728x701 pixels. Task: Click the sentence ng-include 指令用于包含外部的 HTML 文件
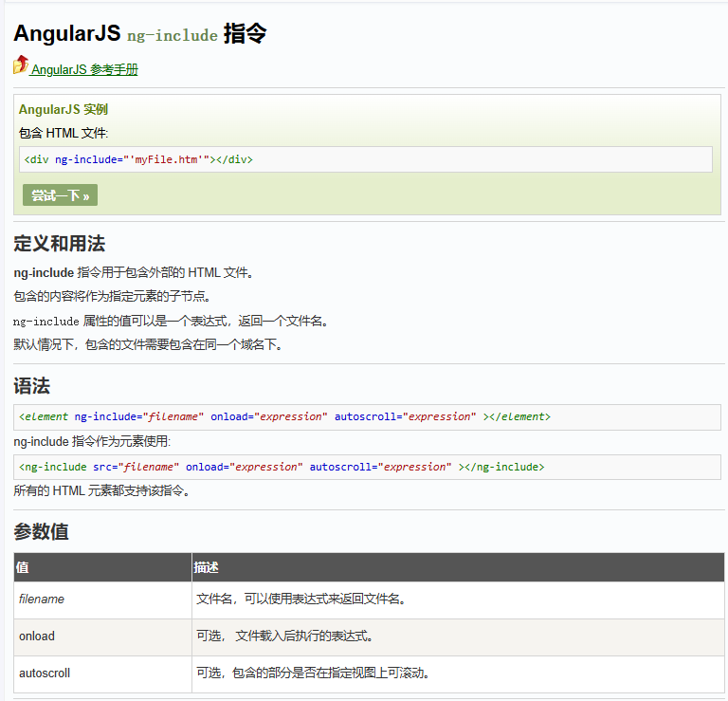point(134,272)
